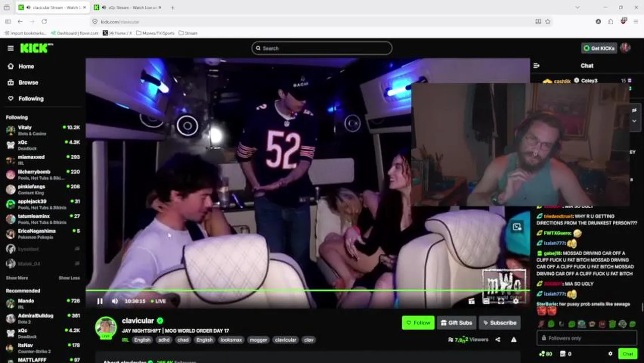This screenshot has width=644, height=363.
Task: Open chat settings gear icon
Action: tap(610, 354)
